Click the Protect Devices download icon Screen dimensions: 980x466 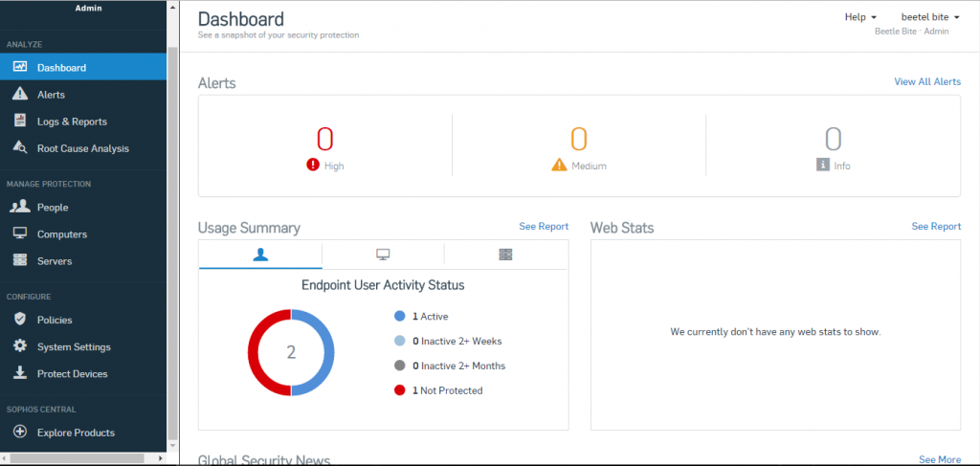[x=20, y=373]
